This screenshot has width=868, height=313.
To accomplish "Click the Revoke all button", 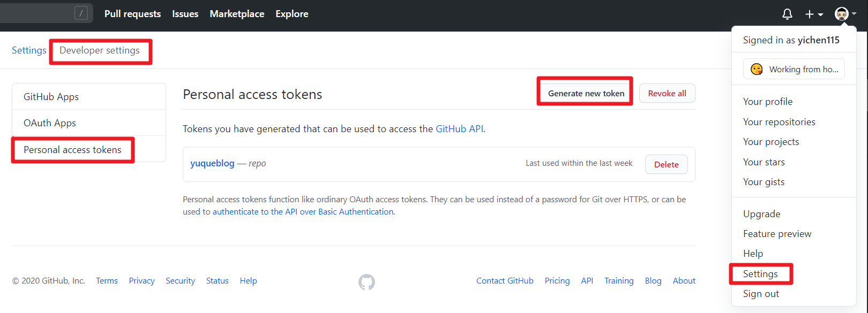I will 667,93.
